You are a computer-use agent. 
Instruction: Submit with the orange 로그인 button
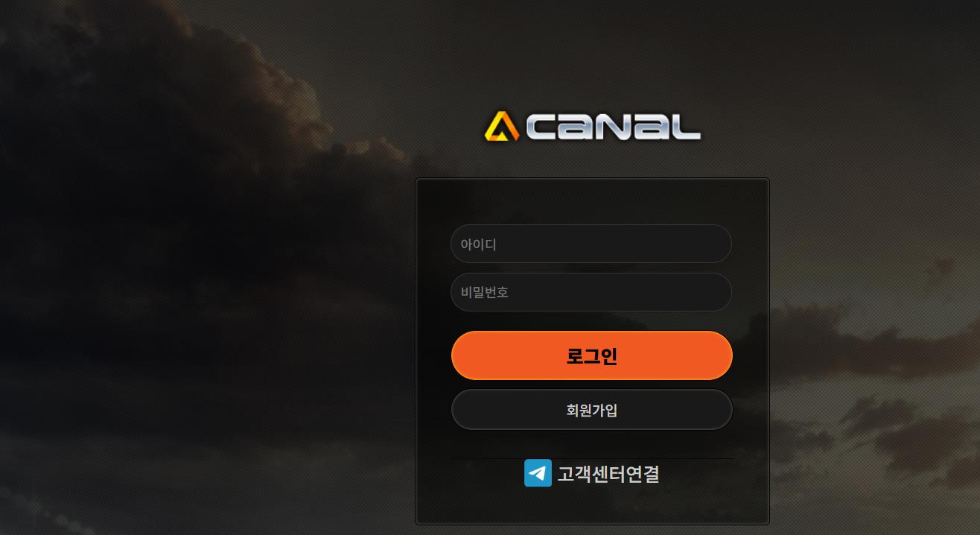(592, 355)
